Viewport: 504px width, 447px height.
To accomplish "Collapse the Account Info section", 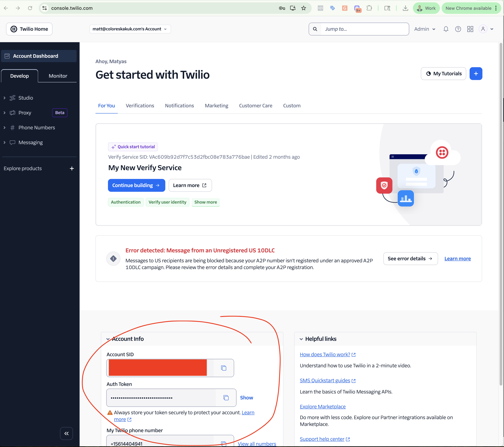I will [108, 339].
